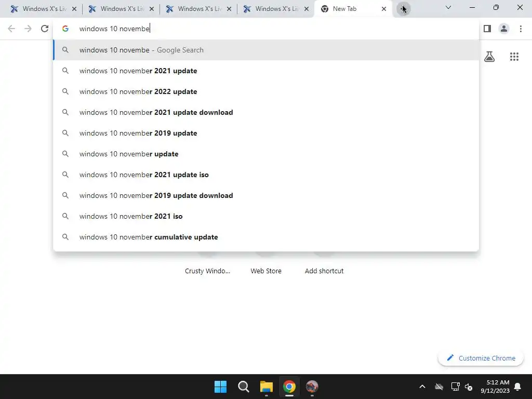The width and height of the screenshot is (532, 399).
Task: Click the OneDrive cloud tray icon
Action: pos(439,387)
